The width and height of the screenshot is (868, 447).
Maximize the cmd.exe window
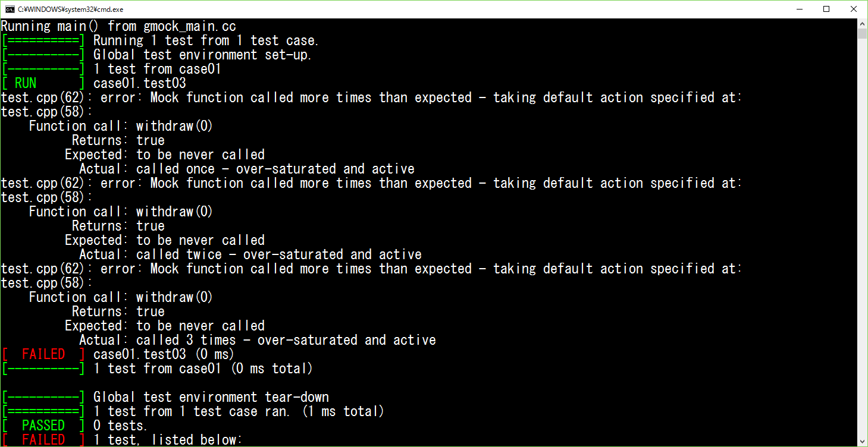click(826, 9)
